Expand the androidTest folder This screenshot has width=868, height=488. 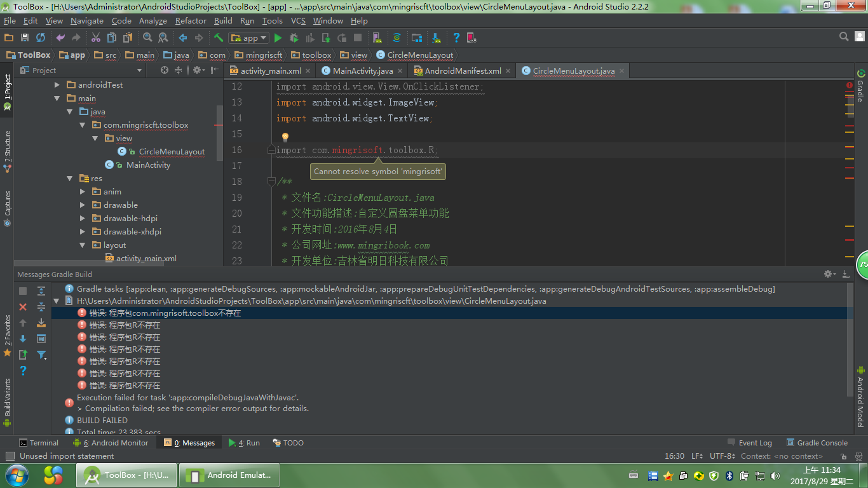click(57, 85)
